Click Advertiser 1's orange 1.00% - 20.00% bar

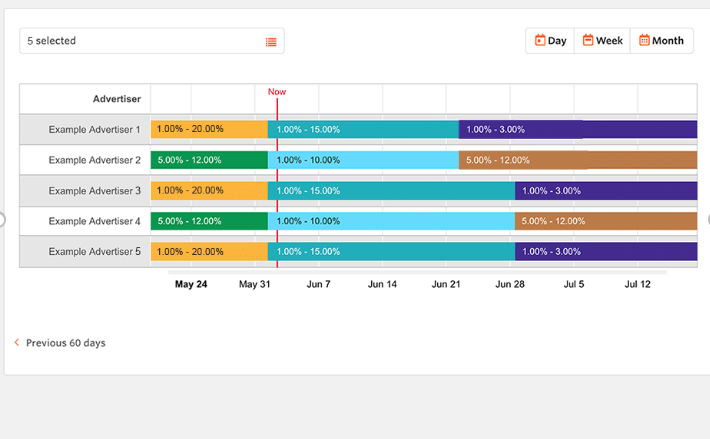click(x=209, y=129)
